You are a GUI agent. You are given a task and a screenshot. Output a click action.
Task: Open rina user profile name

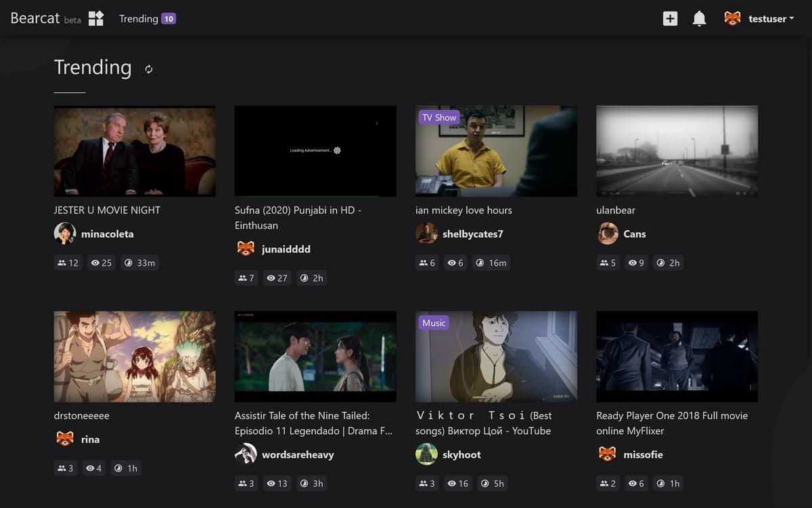90,440
